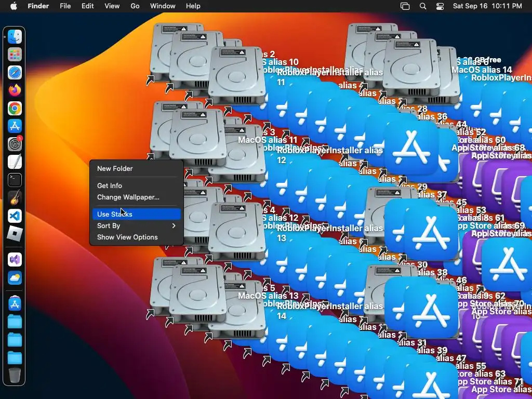Viewport: 532px width, 399px height.
Task: Click the date and time in menu bar
Action: tap(487, 6)
